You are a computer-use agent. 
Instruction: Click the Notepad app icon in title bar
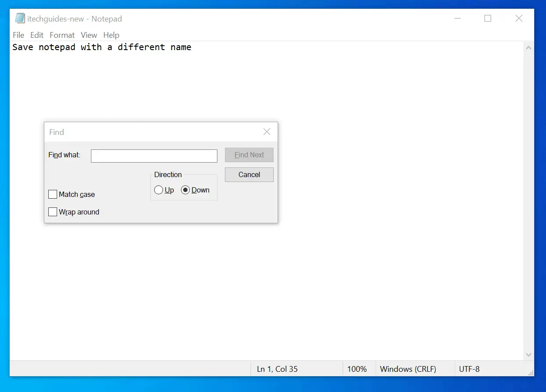pyautogui.click(x=20, y=18)
